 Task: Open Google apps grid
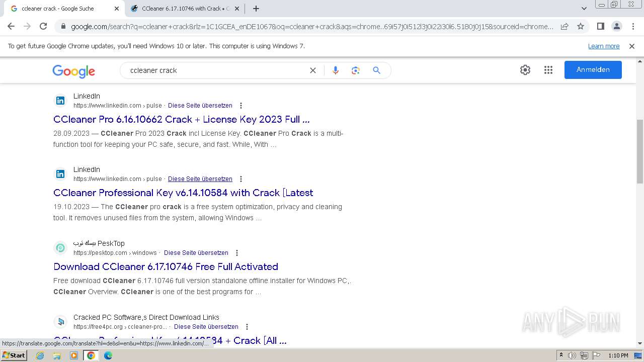click(x=548, y=70)
